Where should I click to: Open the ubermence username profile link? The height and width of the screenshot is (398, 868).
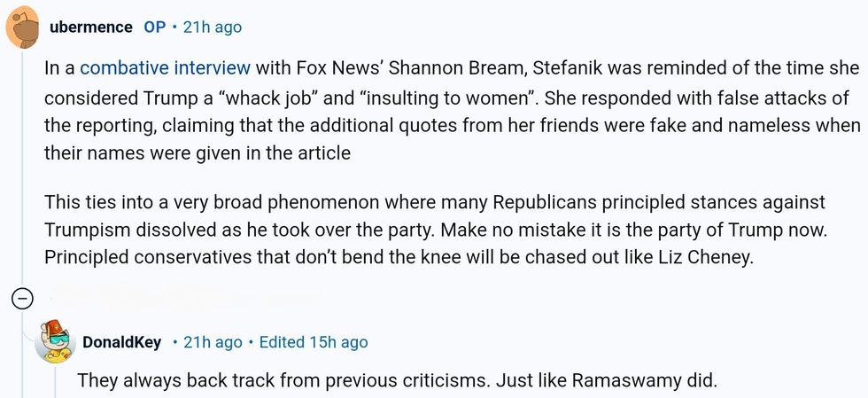pos(91,27)
